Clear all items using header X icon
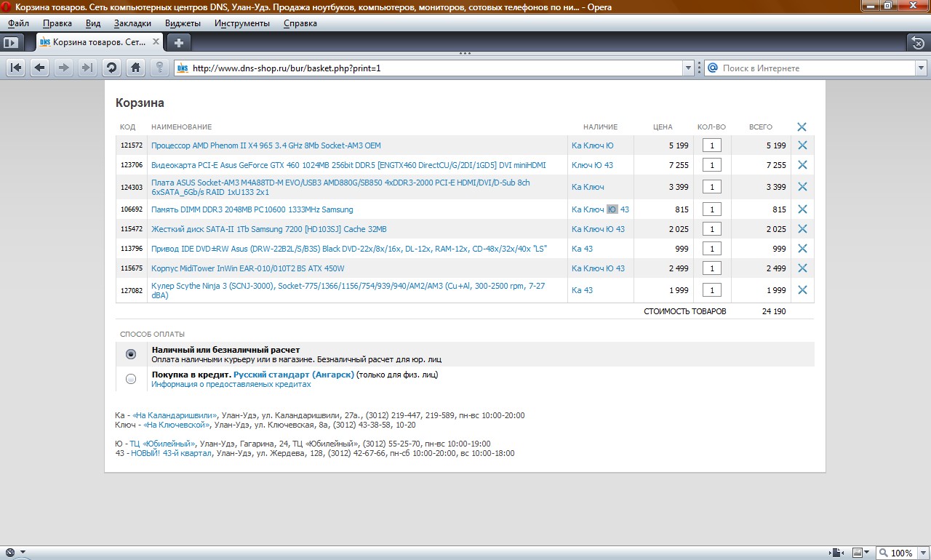Screen dimensions: 931x560 (x=802, y=127)
